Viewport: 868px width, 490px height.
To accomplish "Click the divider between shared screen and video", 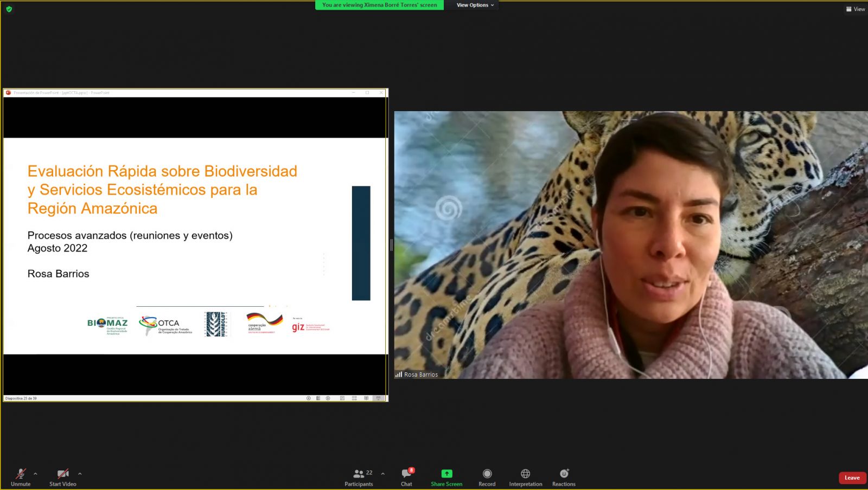I will [x=391, y=245].
